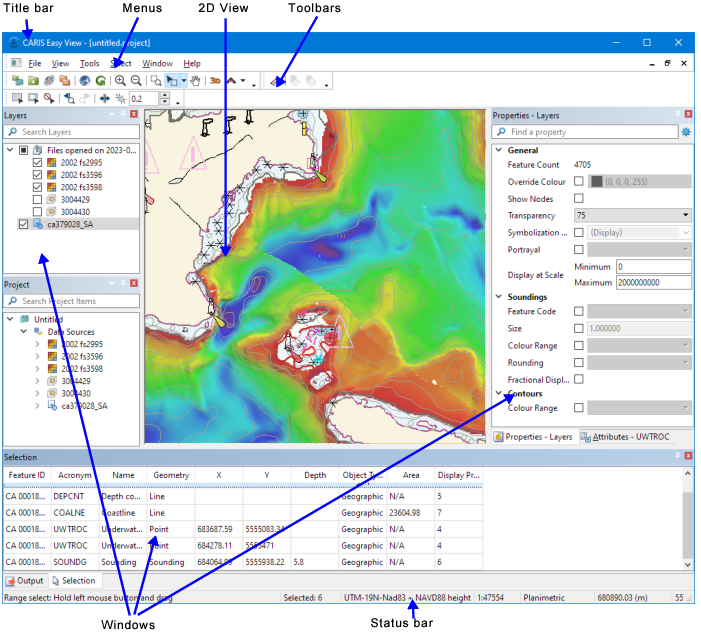Open the Tools menu
This screenshot has height=639, width=701.
point(89,63)
